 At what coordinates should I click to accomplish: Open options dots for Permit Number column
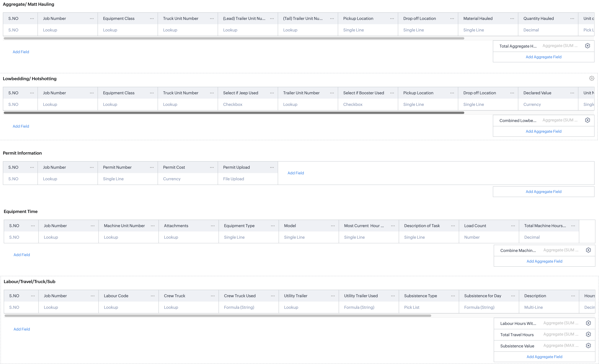152,167
